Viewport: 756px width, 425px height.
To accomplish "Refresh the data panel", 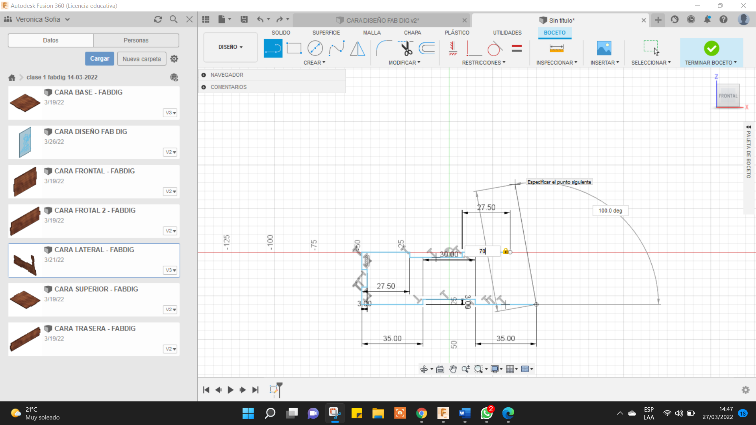I will pos(158,19).
